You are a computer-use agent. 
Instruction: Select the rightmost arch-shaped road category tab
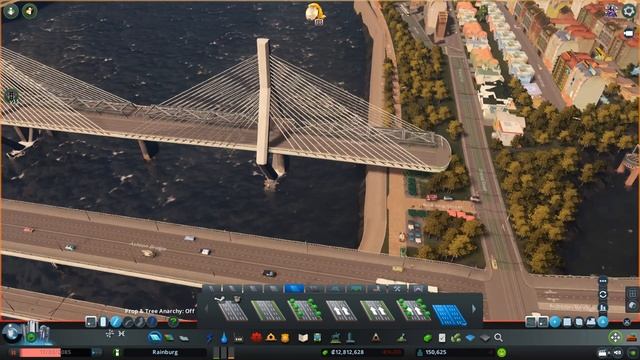click(418, 289)
